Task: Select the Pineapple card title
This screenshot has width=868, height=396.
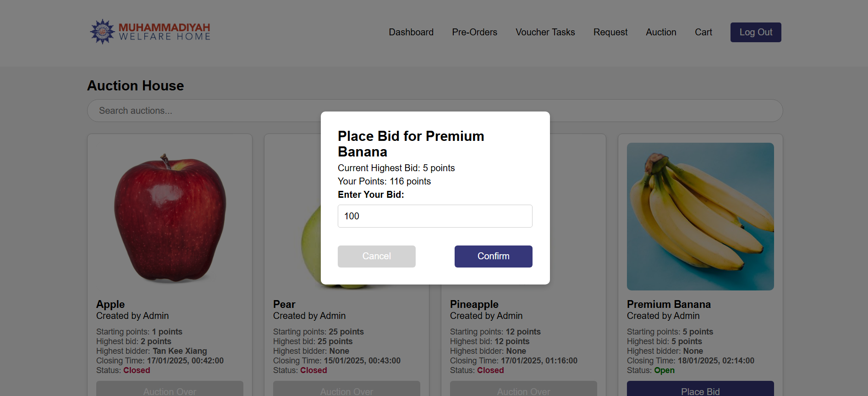Action: click(x=474, y=304)
